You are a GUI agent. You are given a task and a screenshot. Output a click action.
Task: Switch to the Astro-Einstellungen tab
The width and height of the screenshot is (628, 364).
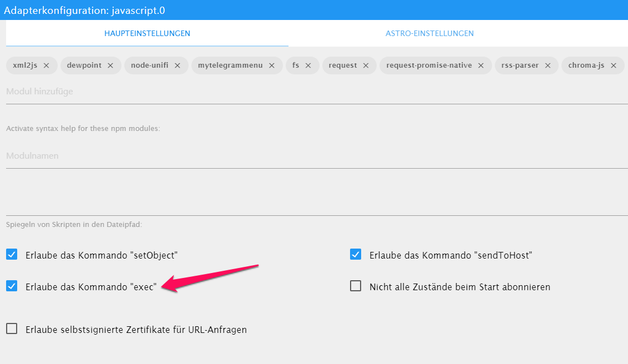pos(429,33)
